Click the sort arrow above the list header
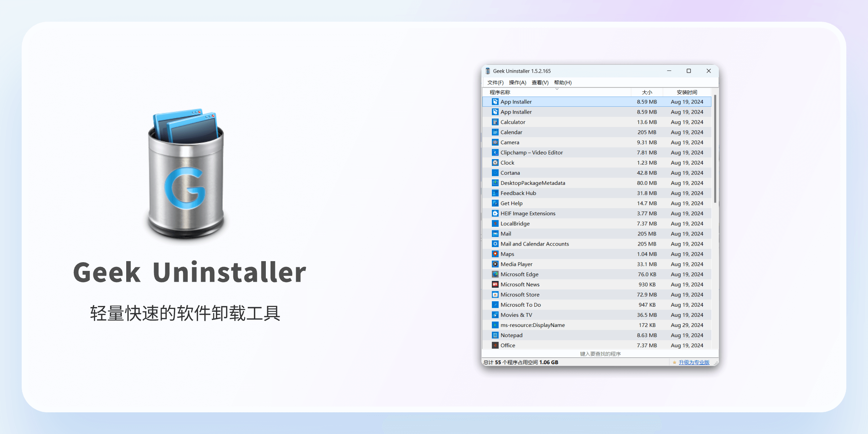 coord(557,89)
